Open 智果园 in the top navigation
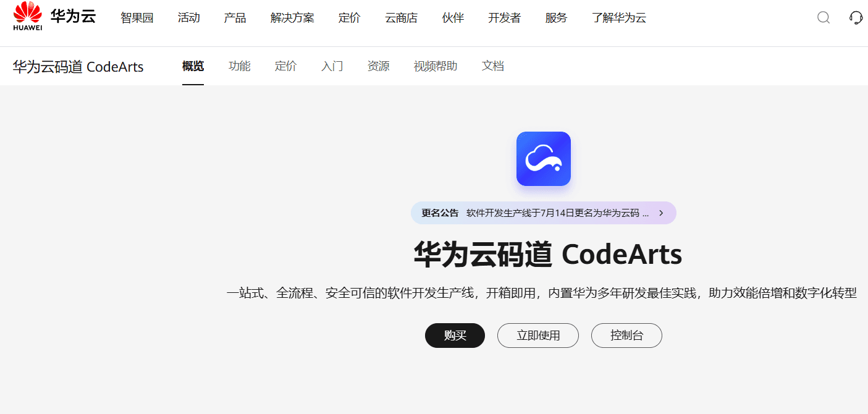This screenshot has height=414, width=868. [137, 18]
